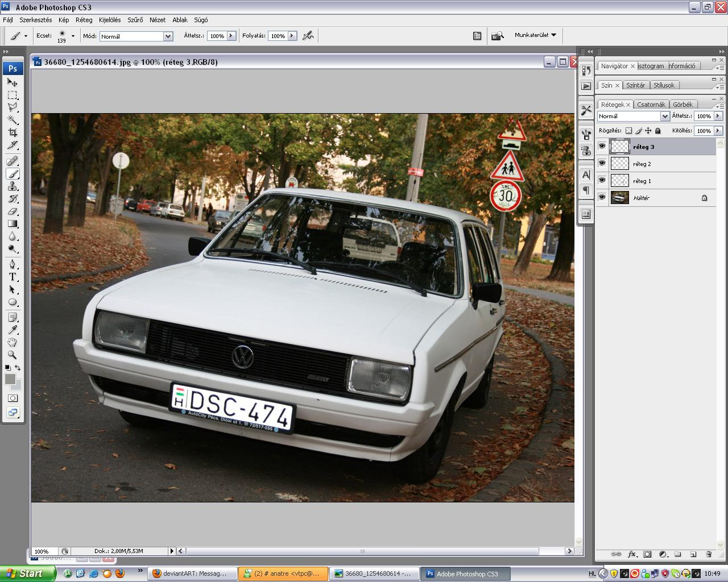Select the Gradient tool

[x=13, y=224]
